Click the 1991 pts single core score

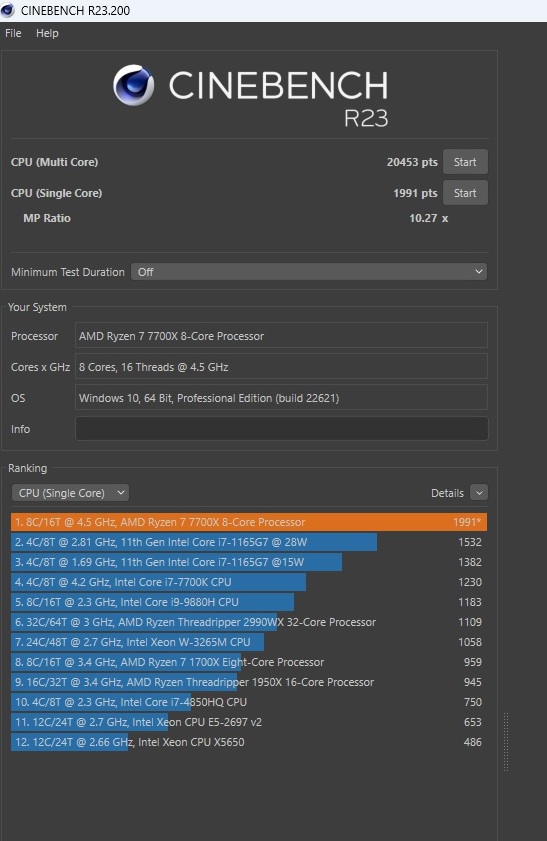point(415,193)
